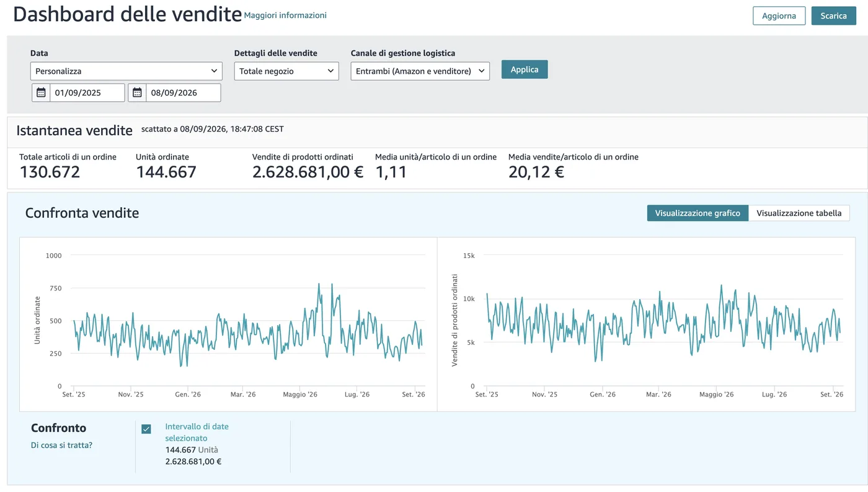The image size is (868, 492).
Task: Open the Maggiori informazioni link
Action: tap(285, 15)
